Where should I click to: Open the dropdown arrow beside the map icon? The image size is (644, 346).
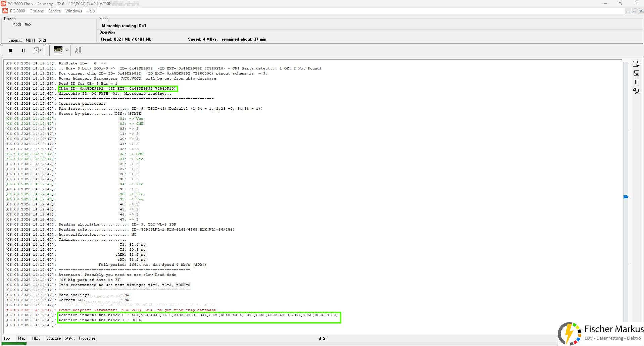click(67, 51)
